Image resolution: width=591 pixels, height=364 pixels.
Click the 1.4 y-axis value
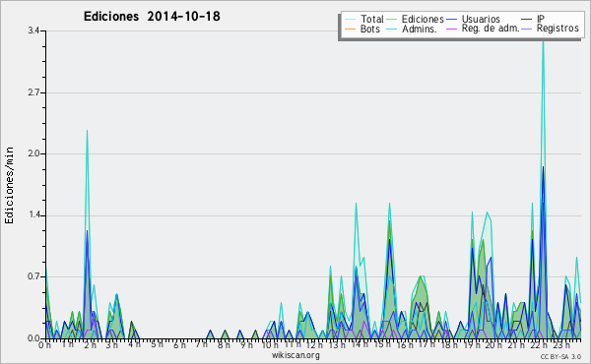pos(33,215)
